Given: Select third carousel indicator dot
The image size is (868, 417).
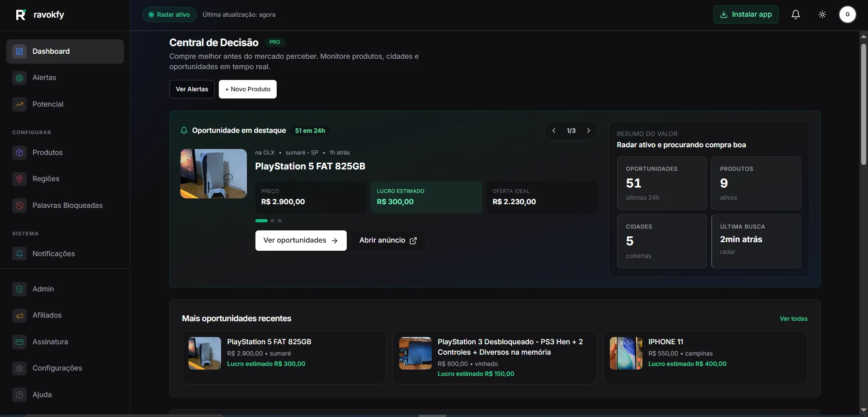Looking at the screenshot, I should click(280, 221).
